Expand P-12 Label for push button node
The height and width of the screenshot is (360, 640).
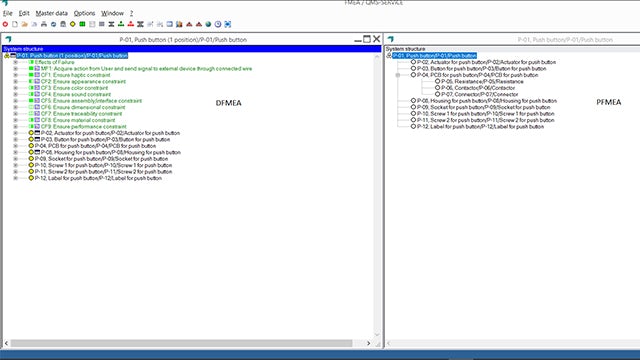click(16, 178)
